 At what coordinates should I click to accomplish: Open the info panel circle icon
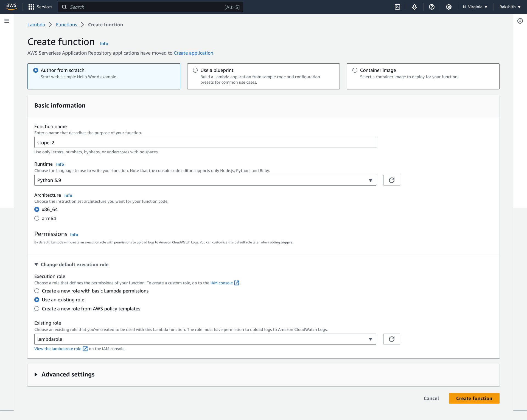(x=520, y=21)
